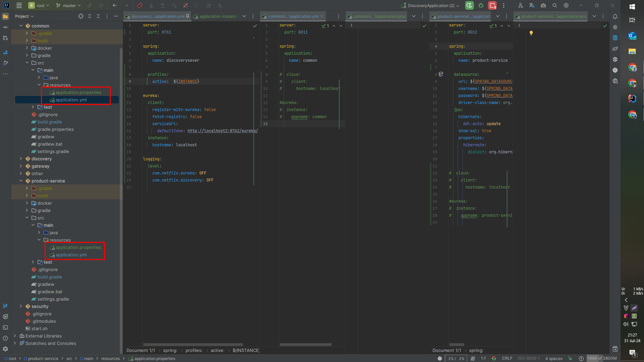Switch to application-instance tab
This screenshot has width=644, height=362.
(215, 16)
